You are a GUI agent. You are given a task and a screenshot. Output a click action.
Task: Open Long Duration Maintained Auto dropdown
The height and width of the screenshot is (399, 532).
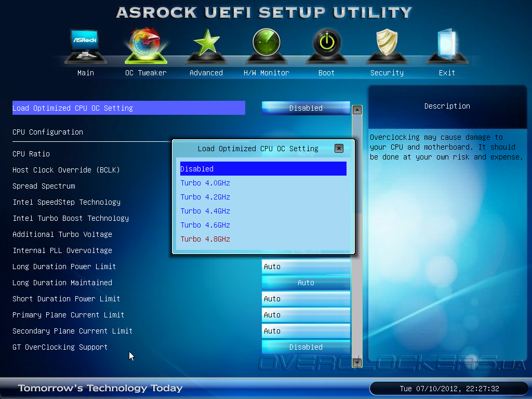(x=305, y=283)
